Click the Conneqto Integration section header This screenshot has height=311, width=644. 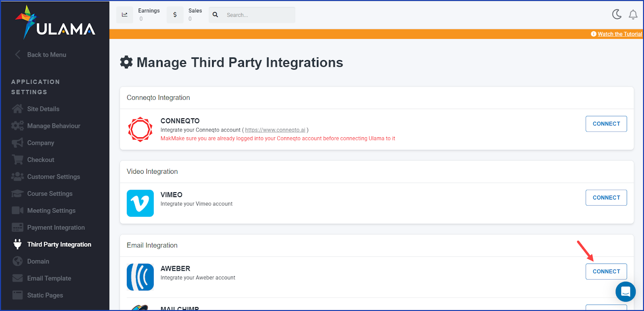pyautogui.click(x=158, y=97)
